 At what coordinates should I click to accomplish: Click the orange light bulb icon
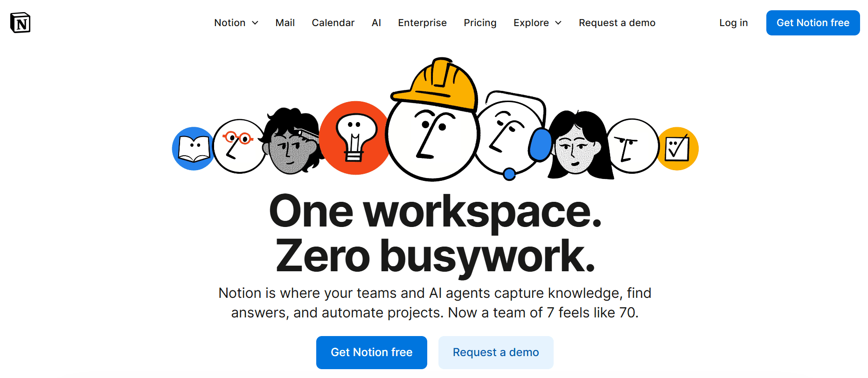[x=355, y=138]
